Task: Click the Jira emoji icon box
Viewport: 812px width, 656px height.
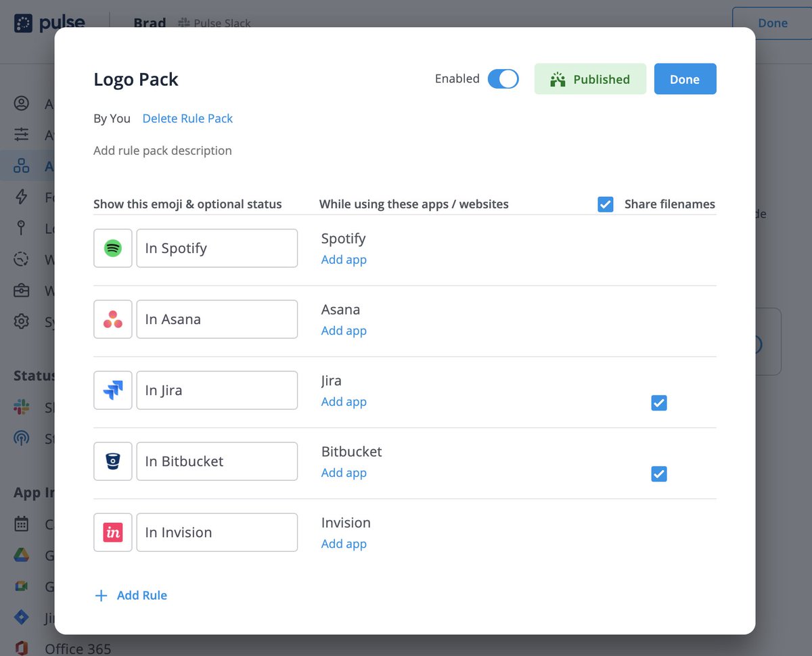Action: point(113,390)
